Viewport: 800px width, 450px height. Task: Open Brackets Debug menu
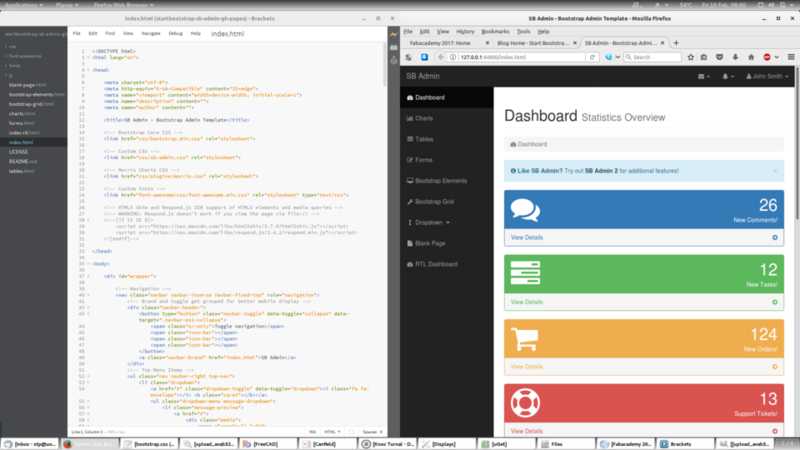(175, 33)
